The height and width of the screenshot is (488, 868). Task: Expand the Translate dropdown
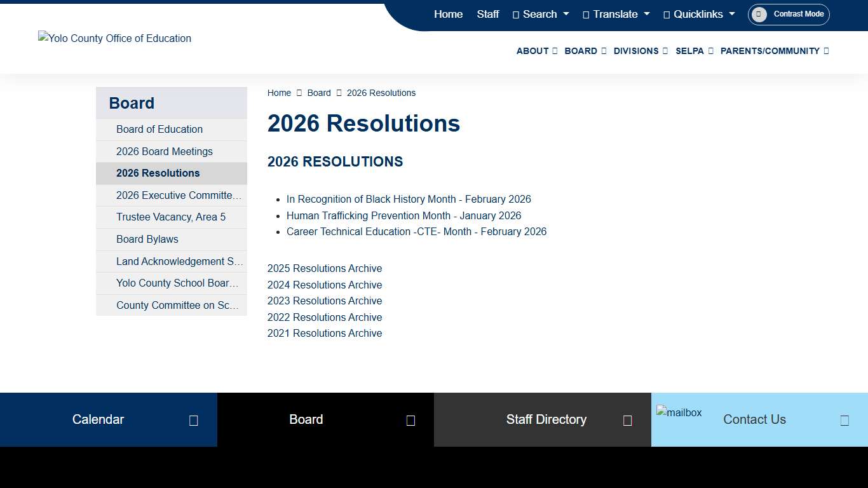616,14
